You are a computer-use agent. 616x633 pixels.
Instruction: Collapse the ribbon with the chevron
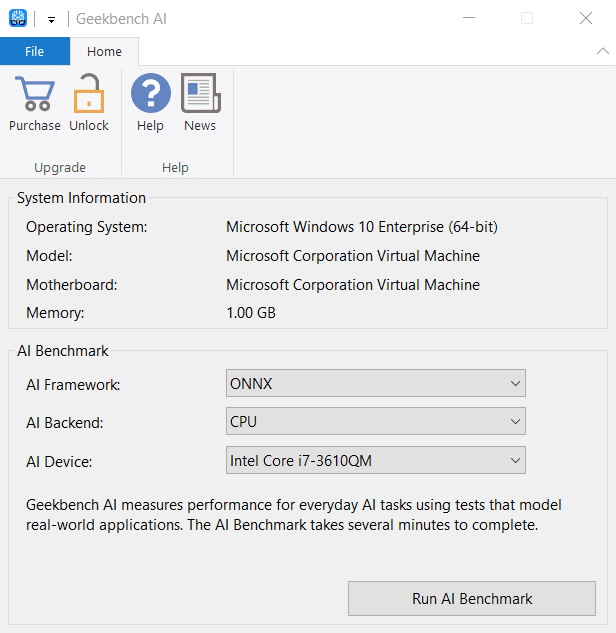pos(601,51)
